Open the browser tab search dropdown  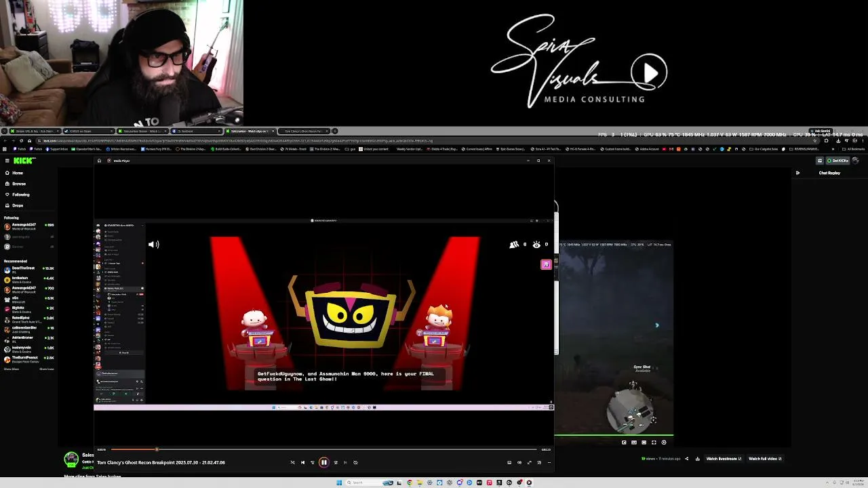[x=5, y=131]
